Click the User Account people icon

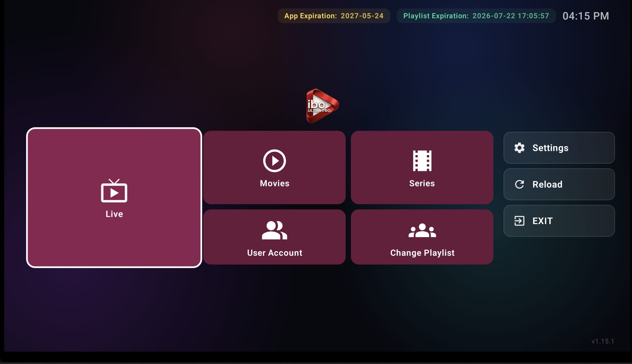275,230
